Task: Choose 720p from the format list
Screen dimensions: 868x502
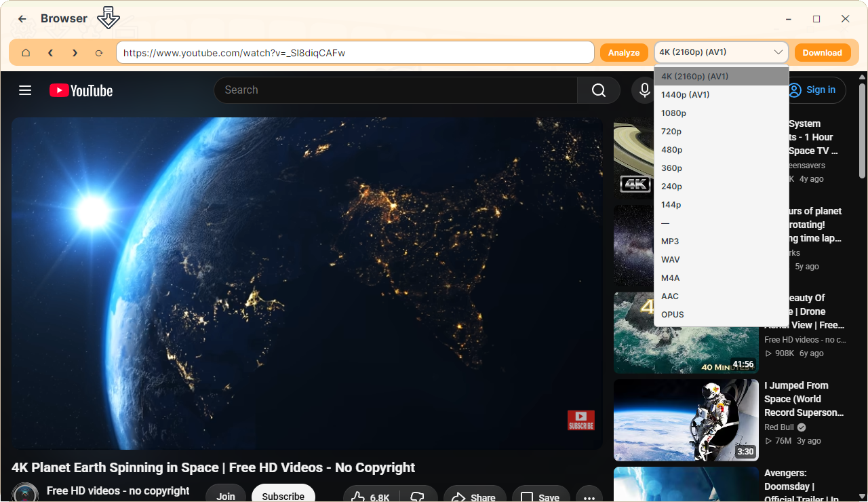Action: coord(722,131)
